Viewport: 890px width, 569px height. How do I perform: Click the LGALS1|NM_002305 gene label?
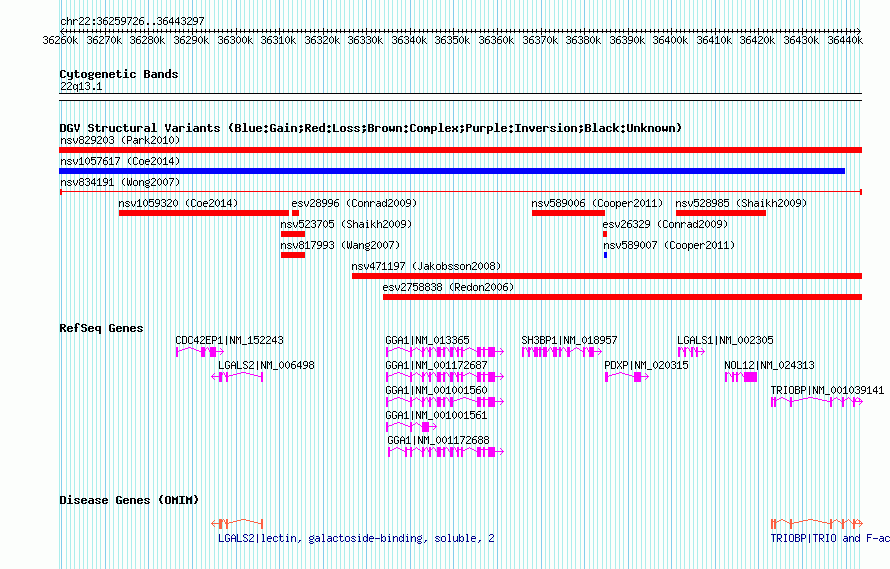725,340
